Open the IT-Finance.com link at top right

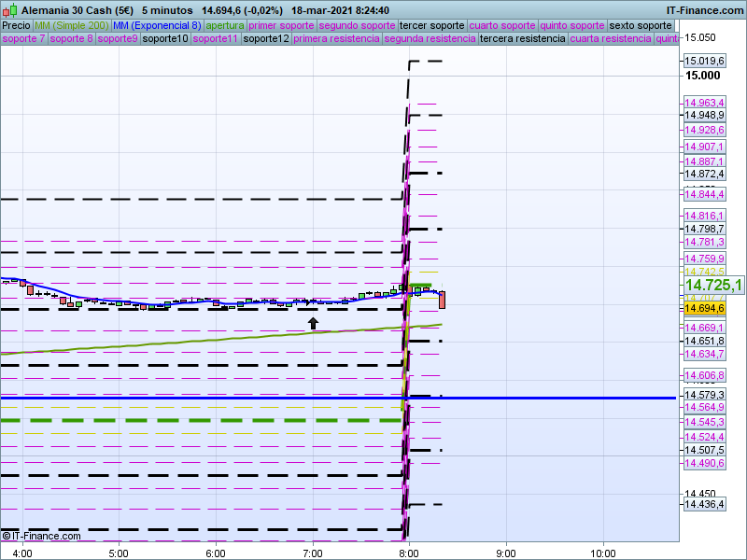tap(704, 10)
